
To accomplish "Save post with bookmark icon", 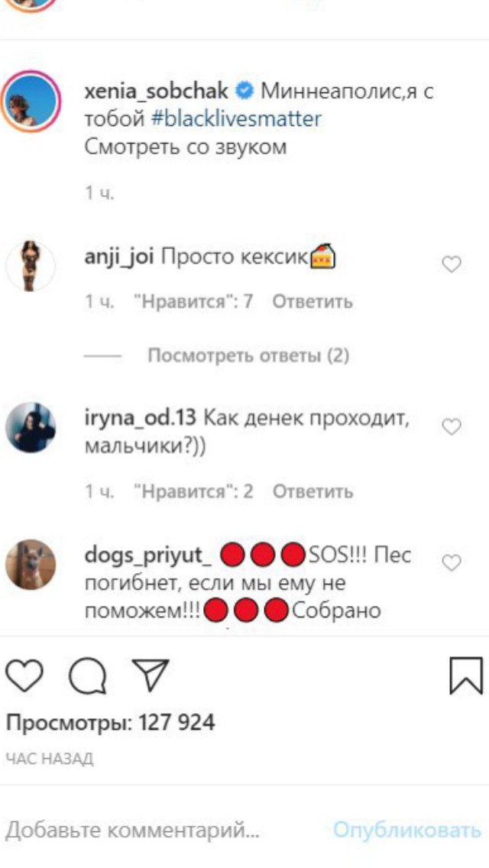I will point(466,675).
